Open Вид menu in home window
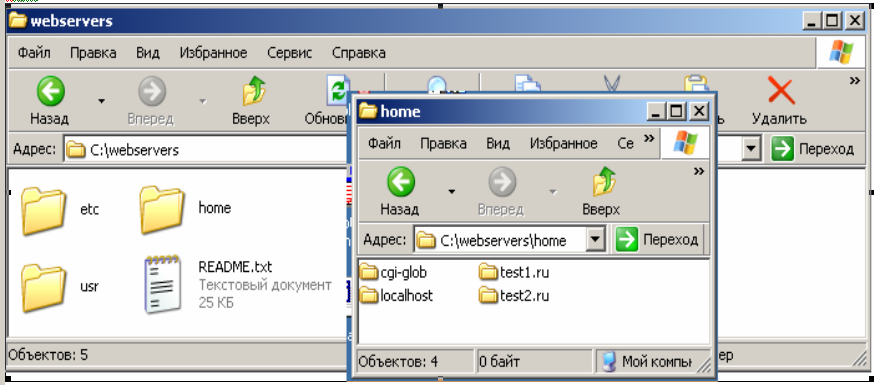The image size is (874, 385). pyautogui.click(x=498, y=144)
